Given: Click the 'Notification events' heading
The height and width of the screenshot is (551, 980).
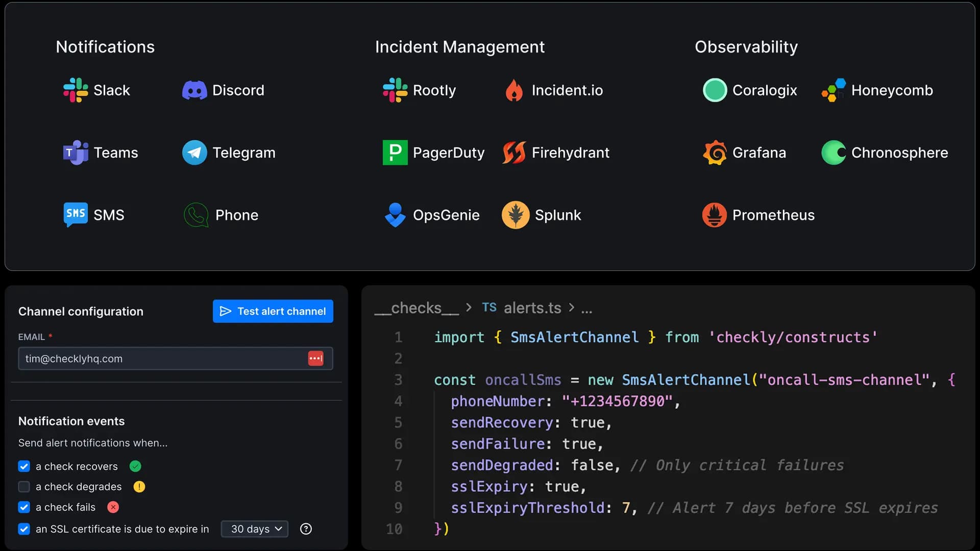Looking at the screenshot, I should pyautogui.click(x=71, y=421).
